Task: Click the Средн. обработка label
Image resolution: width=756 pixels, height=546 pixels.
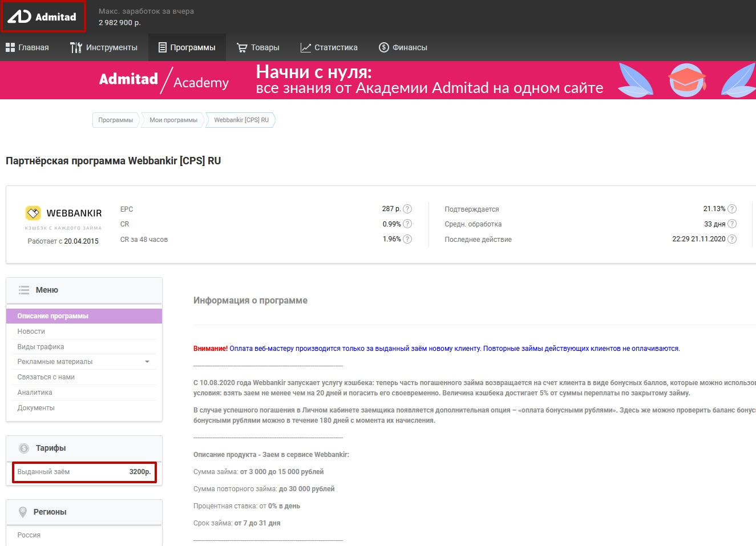Action: [474, 224]
